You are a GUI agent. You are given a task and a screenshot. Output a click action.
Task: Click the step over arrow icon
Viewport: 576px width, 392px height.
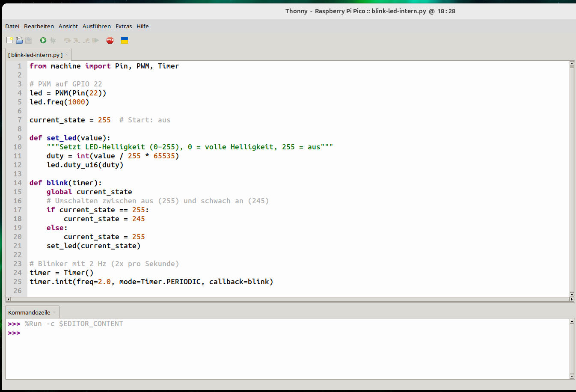point(67,40)
